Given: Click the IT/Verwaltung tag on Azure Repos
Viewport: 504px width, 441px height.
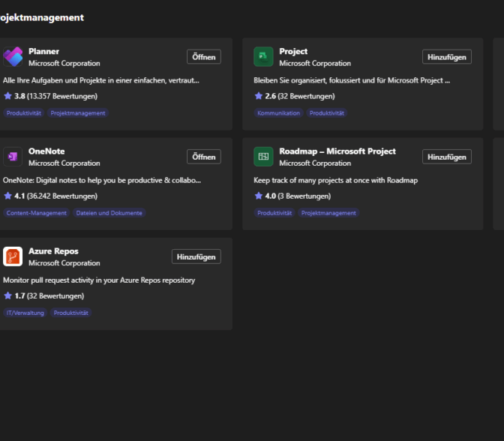Looking at the screenshot, I should 25,313.
